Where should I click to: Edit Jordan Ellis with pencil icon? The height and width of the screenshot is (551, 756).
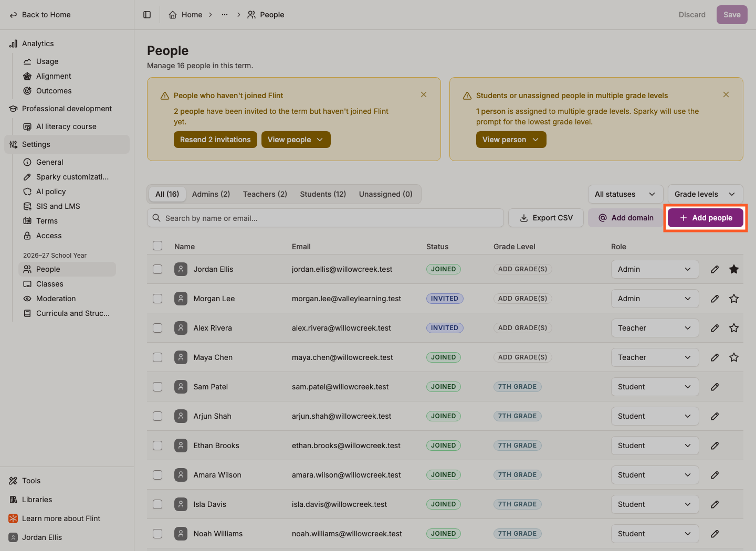(x=715, y=269)
